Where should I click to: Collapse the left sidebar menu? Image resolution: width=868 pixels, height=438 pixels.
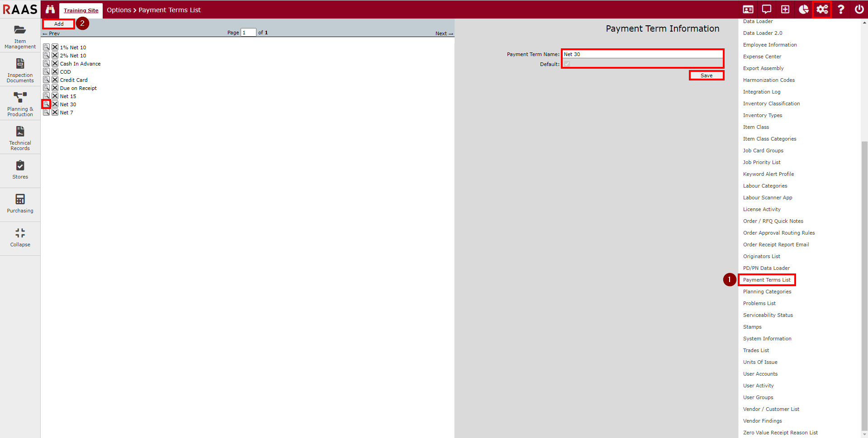(x=20, y=238)
